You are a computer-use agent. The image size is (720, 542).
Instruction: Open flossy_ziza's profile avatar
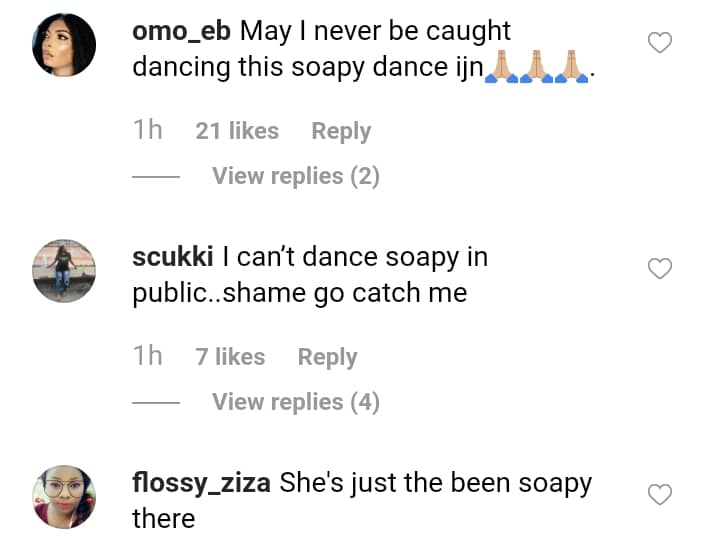pyautogui.click(x=64, y=496)
